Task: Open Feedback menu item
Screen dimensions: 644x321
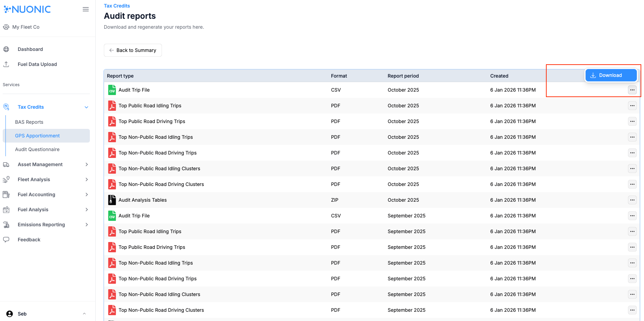Action: 29,240
